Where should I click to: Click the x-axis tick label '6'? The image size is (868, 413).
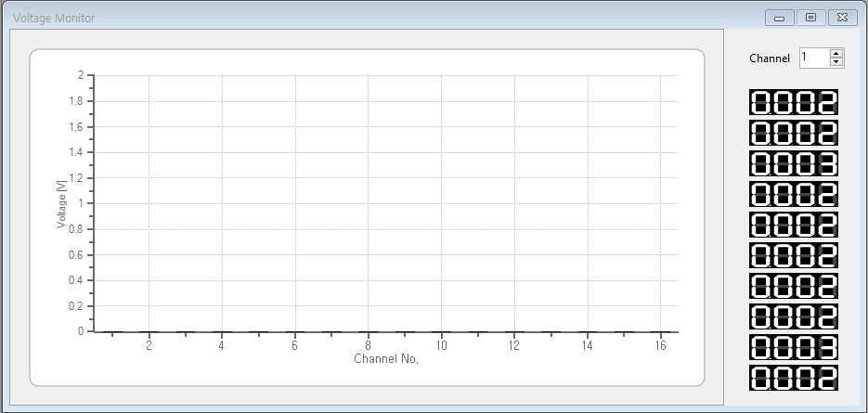tap(294, 345)
